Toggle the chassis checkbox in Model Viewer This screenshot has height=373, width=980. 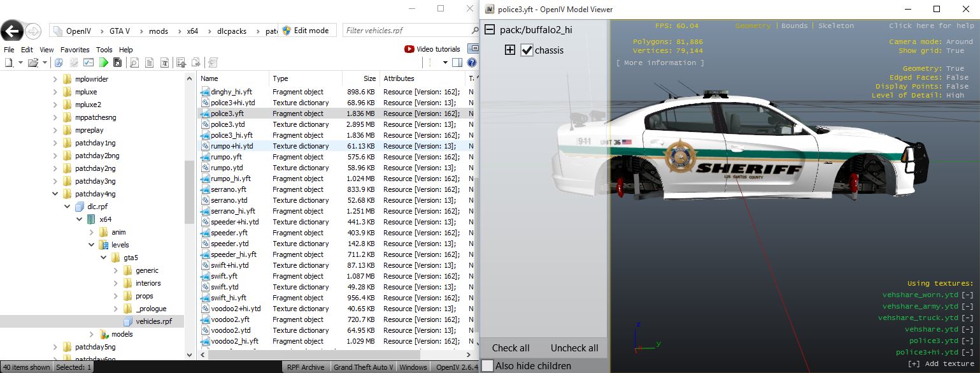[x=527, y=50]
